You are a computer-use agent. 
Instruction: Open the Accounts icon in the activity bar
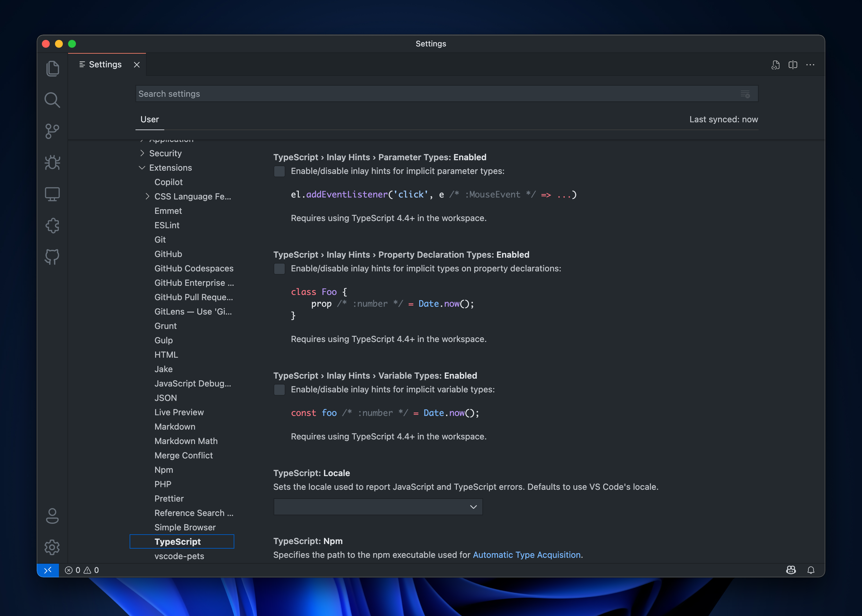click(52, 516)
